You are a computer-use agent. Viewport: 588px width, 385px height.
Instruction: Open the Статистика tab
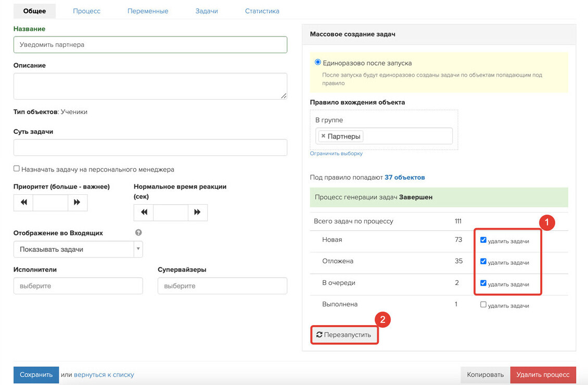(x=262, y=11)
